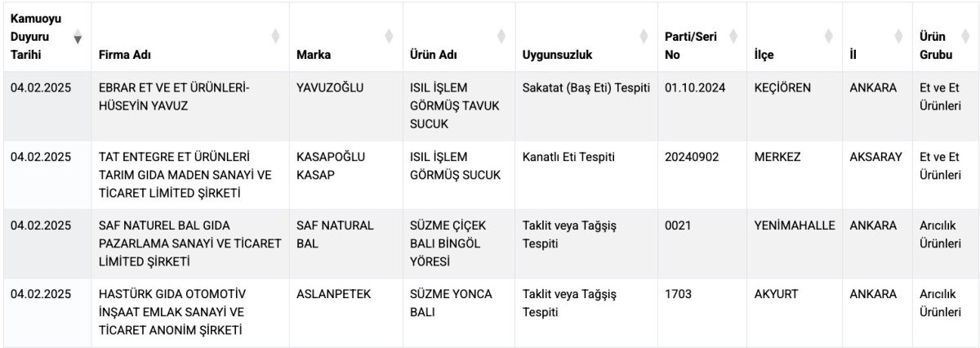Click the Uygunsuzluk sort arrows icon
Screen dimensions: 980x348
point(644,37)
